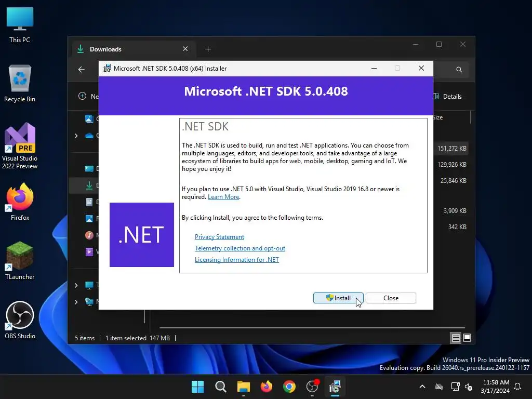Open the Privacy Statement link
532x399 pixels.
tap(220, 237)
